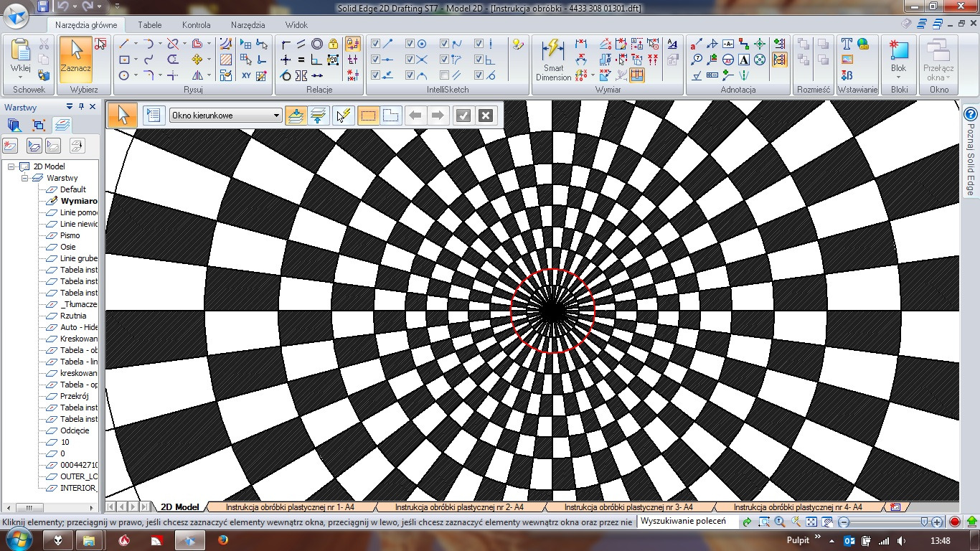
Task: Select the text (T) insert tool
Action: coord(847,44)
